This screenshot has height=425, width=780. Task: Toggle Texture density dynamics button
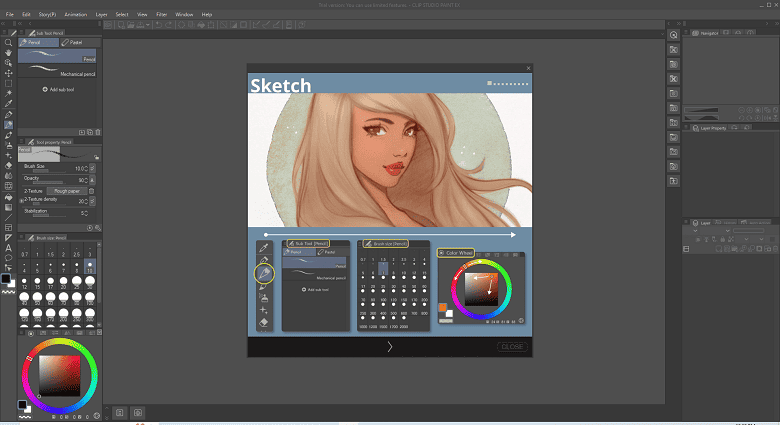pyautogui.click(x=93, y=201)
